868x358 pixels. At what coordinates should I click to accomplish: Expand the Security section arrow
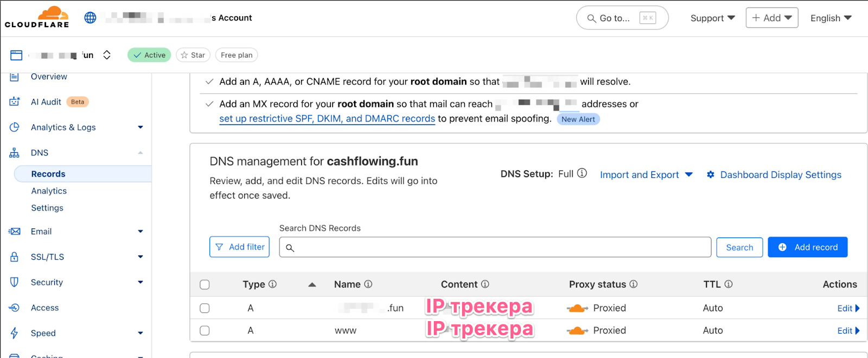coord(141,282)
